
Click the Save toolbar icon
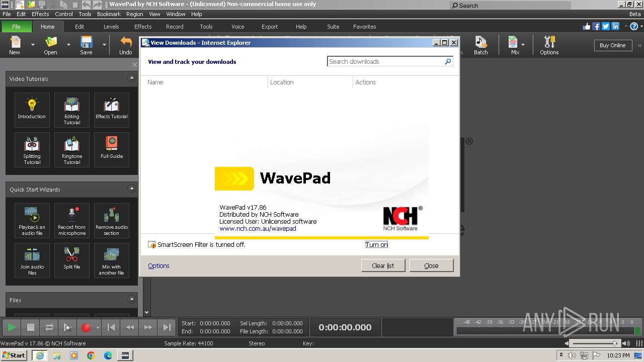tap(86, 45)
